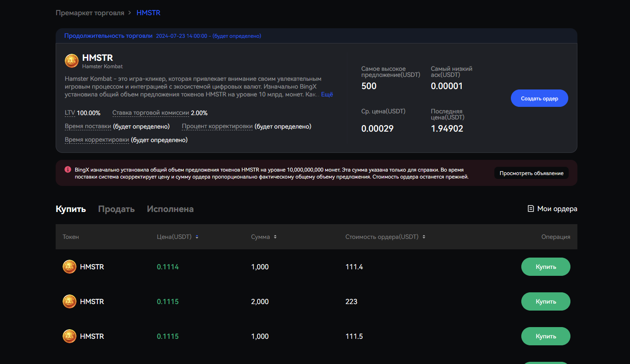The height and width of the screenshot is (364, 630).
Task: Click the Создать ордер button
Action: coord(540,98)
